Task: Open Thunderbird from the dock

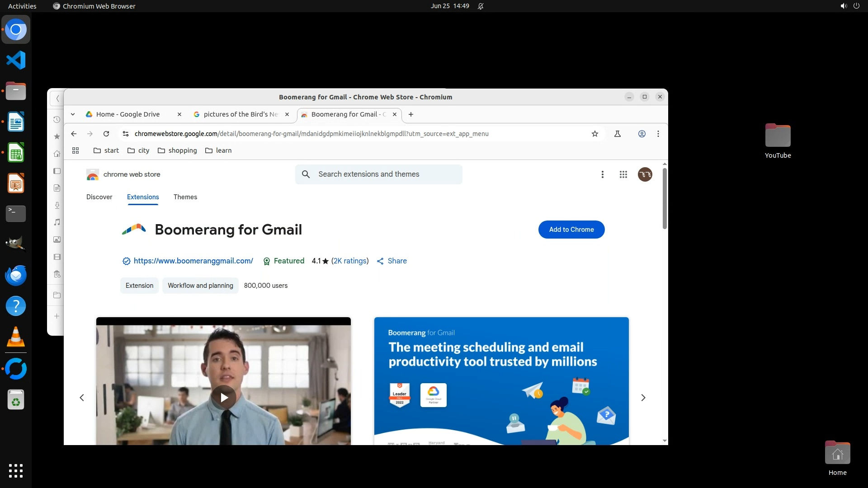Action: 16,275
